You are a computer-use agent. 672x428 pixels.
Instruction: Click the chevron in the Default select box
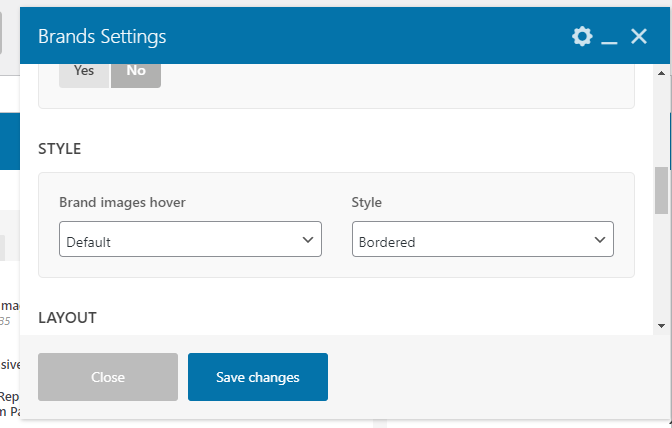(307, 240)
